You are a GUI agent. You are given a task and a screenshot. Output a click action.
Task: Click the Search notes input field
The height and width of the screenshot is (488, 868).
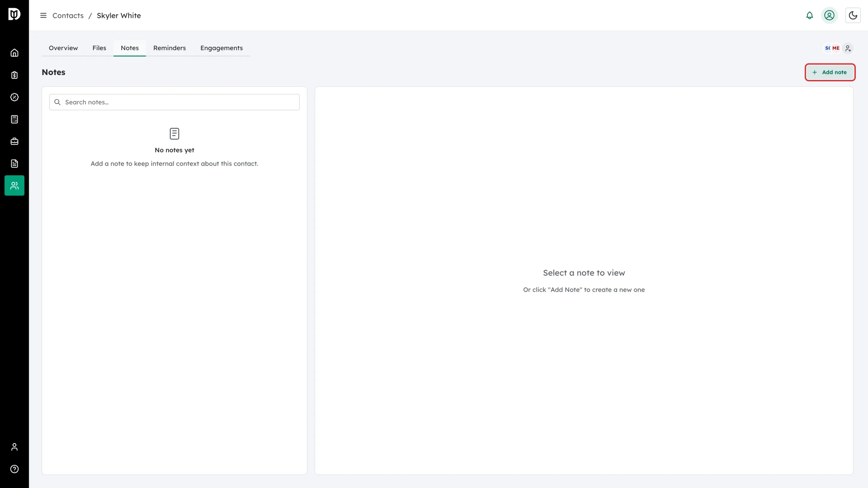click(174, 102)
